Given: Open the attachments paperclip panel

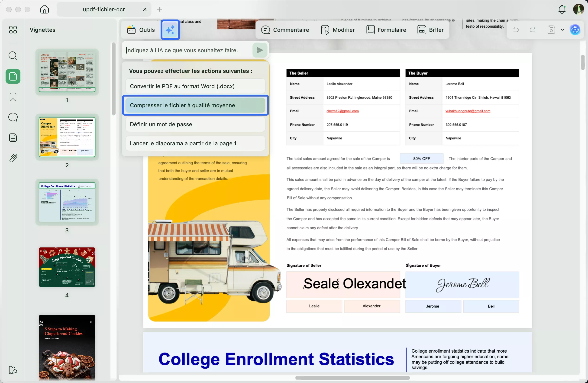Looking at the screenshot, I should (x=13, y=158).
